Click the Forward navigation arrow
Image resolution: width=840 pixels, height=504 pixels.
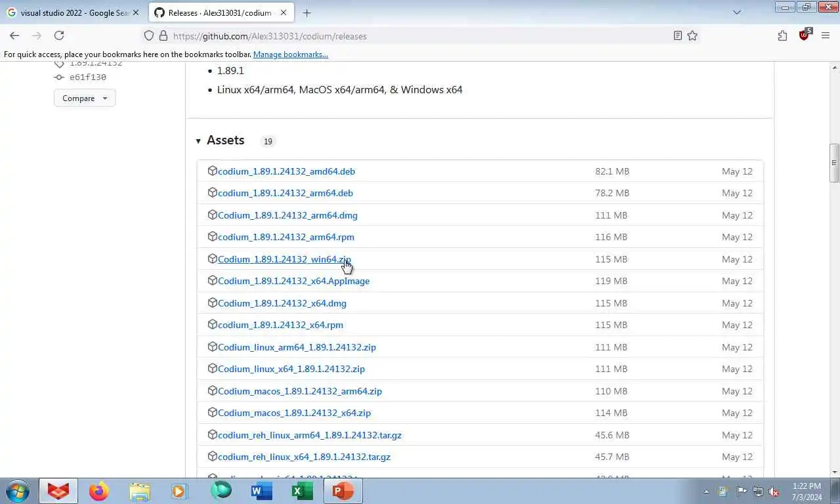click(x=37, y=36)
